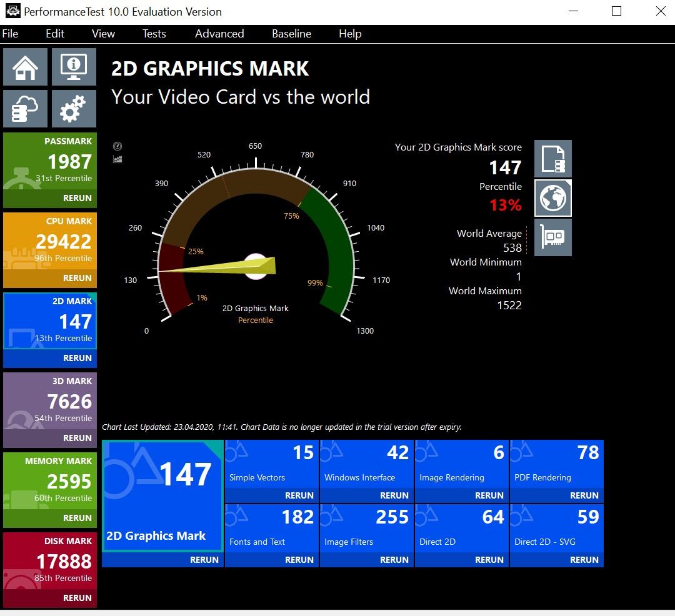Select the globe world comparison icon

552,198
